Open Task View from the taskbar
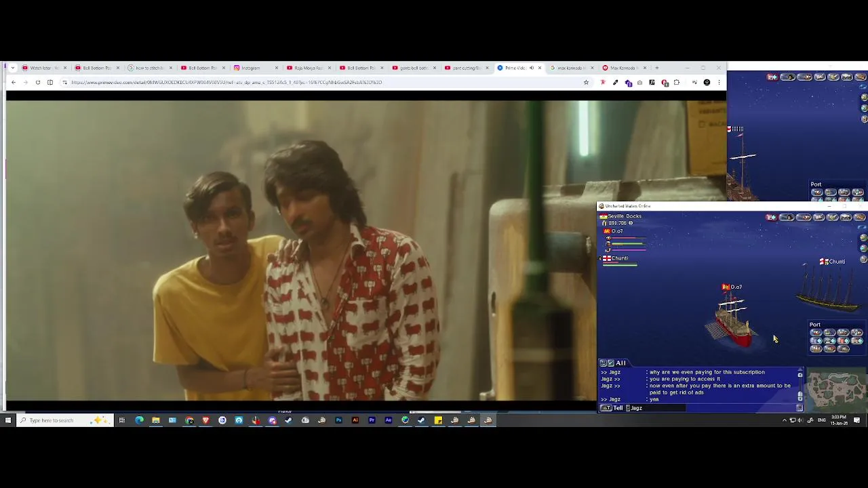The height and width of the screenshot is (488, 868). pyautogui.click(x=122, y=420)
